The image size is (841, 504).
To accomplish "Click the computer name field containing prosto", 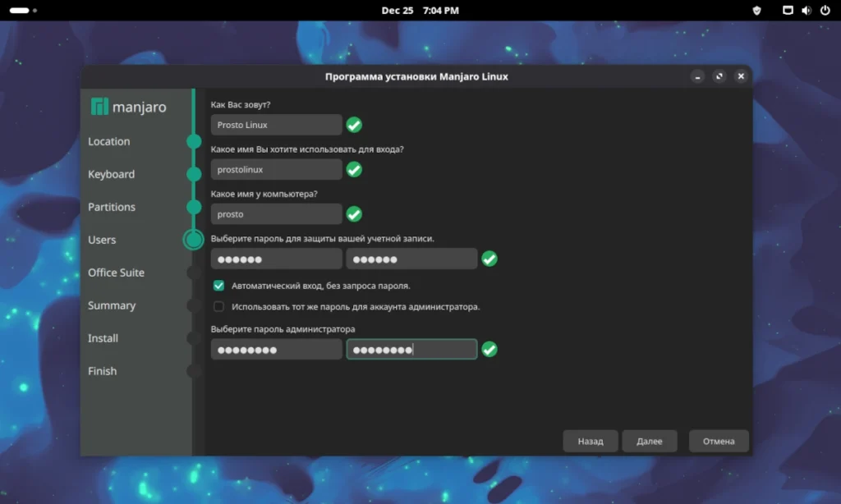I will [276, 214].
